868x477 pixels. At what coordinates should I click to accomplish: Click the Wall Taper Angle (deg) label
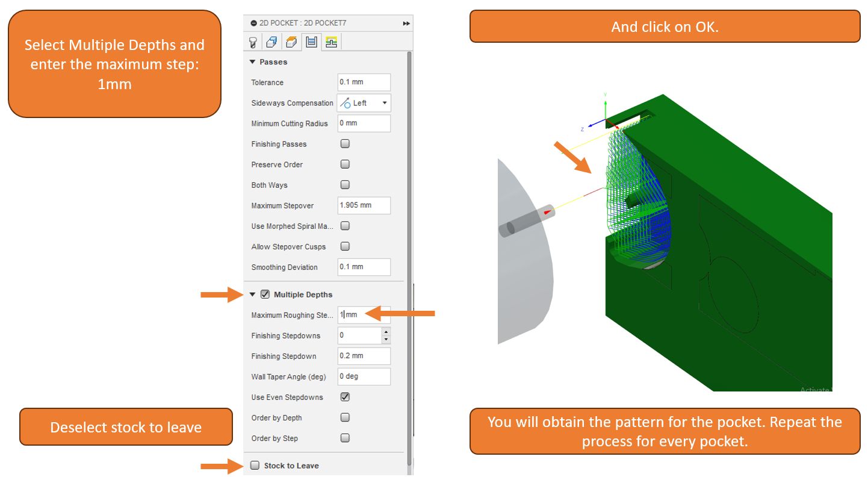click(x=288, y=376)
